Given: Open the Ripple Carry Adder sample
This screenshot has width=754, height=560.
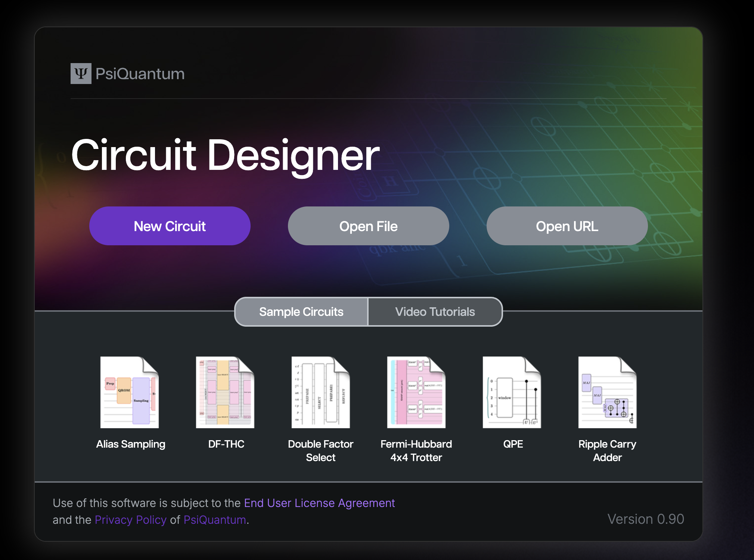Looking at the screenshot, I should point(607,394).
